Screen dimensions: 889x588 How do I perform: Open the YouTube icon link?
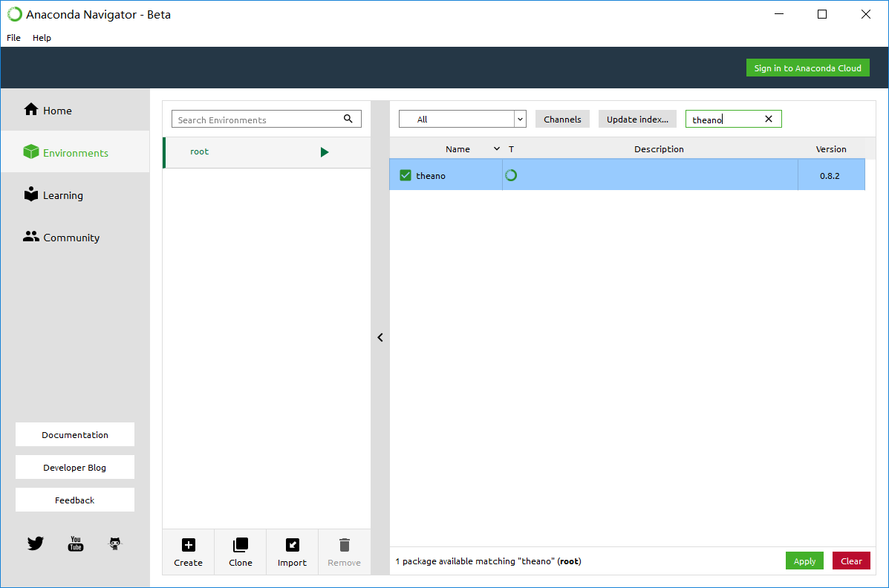click(76, 543)
